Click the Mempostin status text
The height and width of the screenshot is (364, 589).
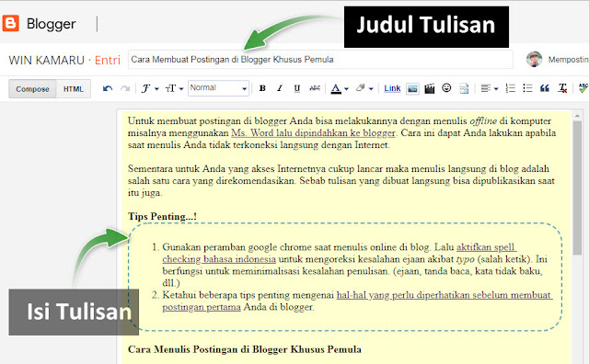(x=568, y=60)
